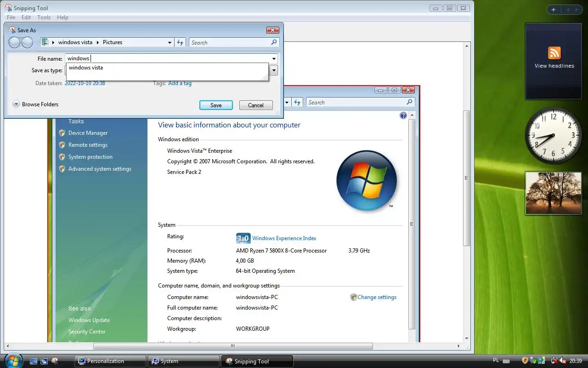Click the Safely Remove Hardware tray icon
This screenshot has height=368, width=588.
(533, 361)
